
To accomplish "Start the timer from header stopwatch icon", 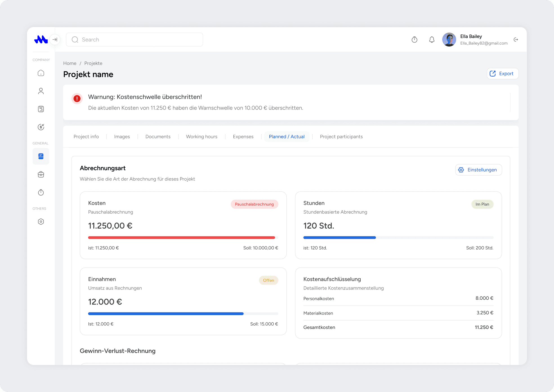I will (414, 40).
